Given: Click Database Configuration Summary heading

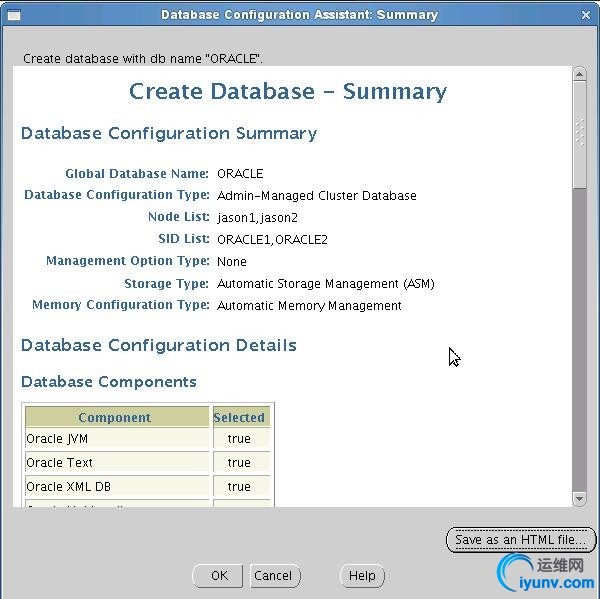Looking at the screenshot, I should click(x=169, y=134).
